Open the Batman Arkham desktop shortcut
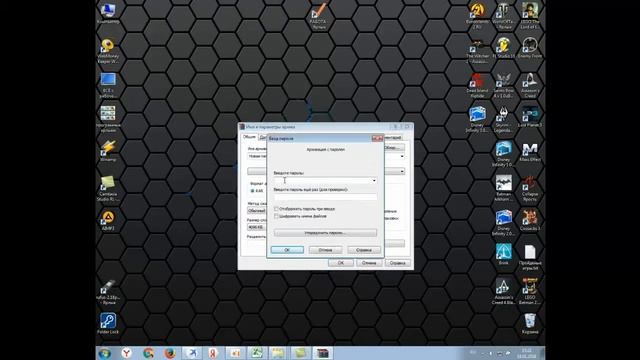 504,189
